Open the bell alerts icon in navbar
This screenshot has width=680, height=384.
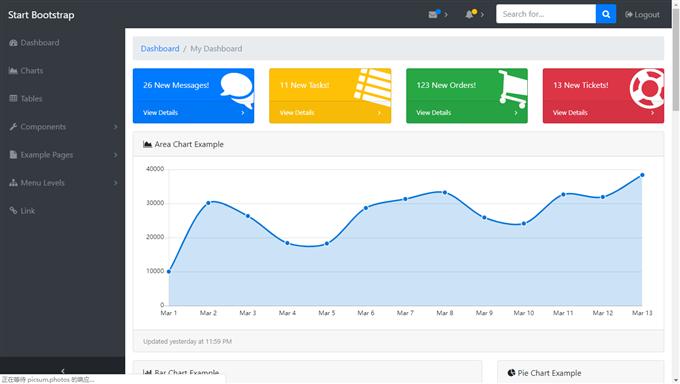(469, 15)
